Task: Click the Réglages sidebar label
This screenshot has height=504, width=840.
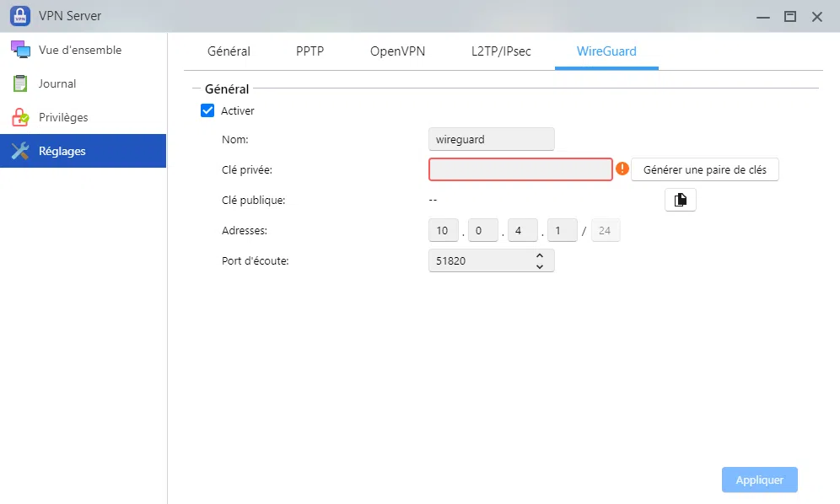Action: coord(62,151)
